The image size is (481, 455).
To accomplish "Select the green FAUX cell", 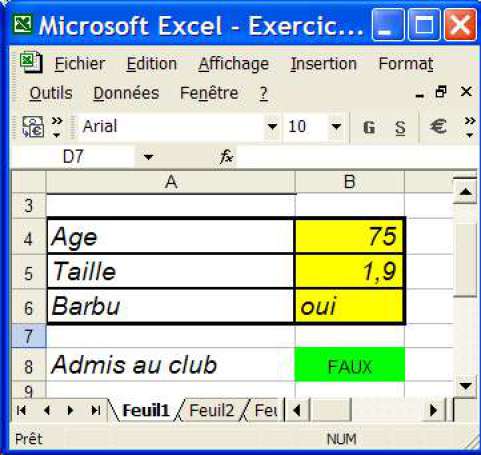I will click(350, 365).
